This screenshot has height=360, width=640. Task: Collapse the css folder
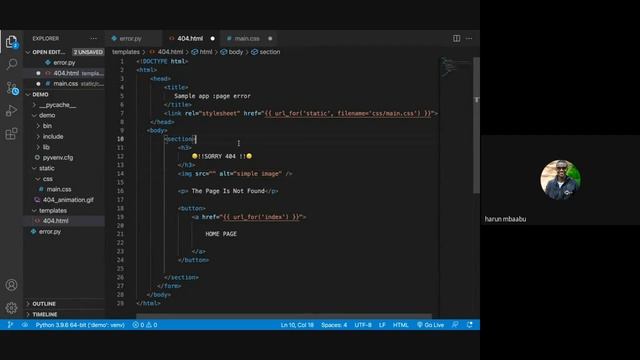tap(38, 179)
